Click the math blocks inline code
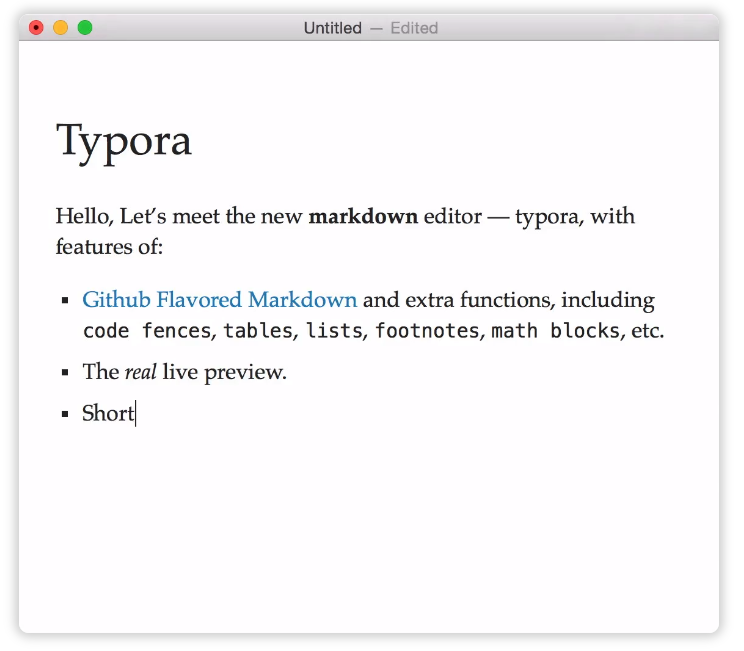The width and height of the screenshot is (744, 651). tap(555, 331)
